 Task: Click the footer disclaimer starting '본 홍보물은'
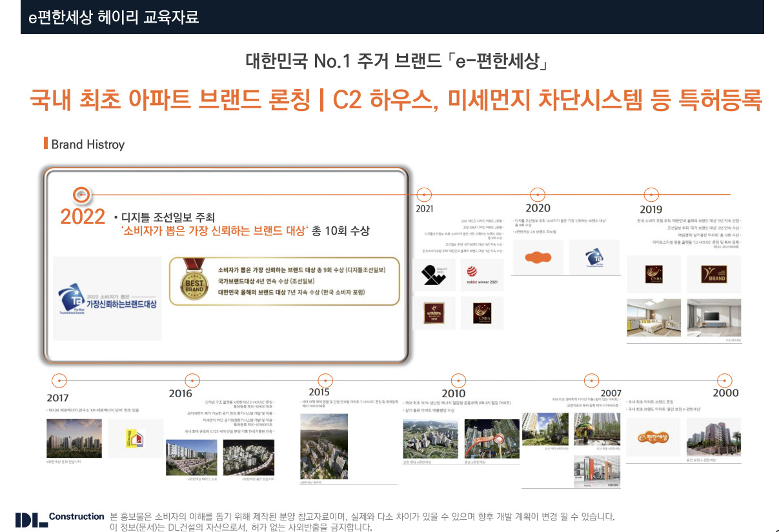click(x=363, y=517)
